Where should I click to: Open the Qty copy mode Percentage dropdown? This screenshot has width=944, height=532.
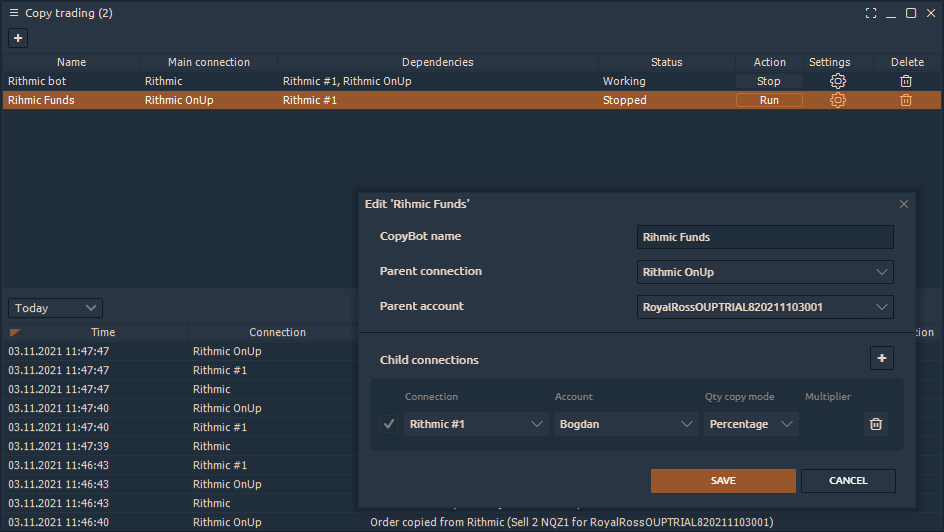(751, 424)
